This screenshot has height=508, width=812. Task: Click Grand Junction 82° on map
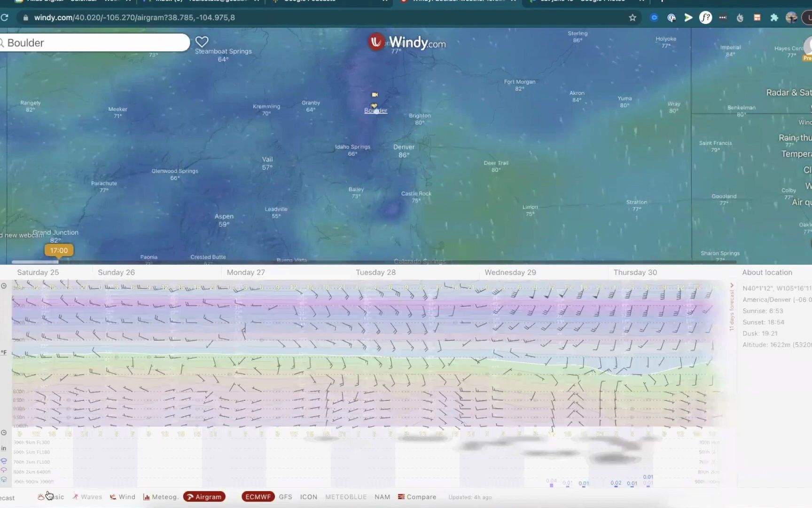click(x=55, y=236)
